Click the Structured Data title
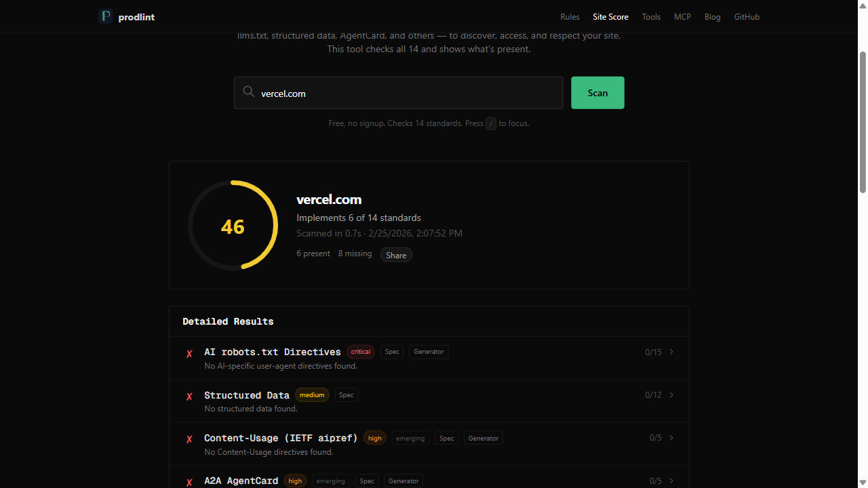Viewport: 868px width, 488px height. 247,395
